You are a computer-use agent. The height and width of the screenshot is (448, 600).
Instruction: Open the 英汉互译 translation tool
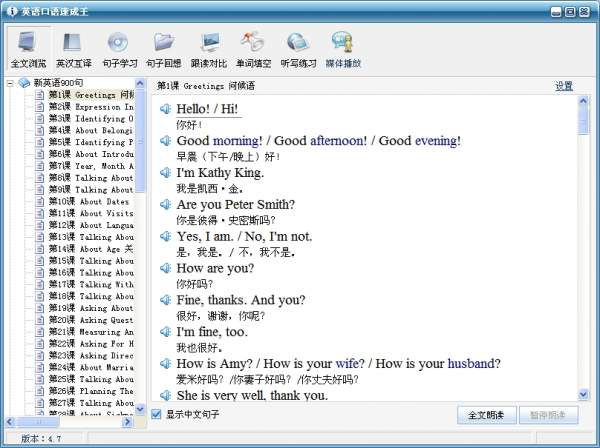71,49
